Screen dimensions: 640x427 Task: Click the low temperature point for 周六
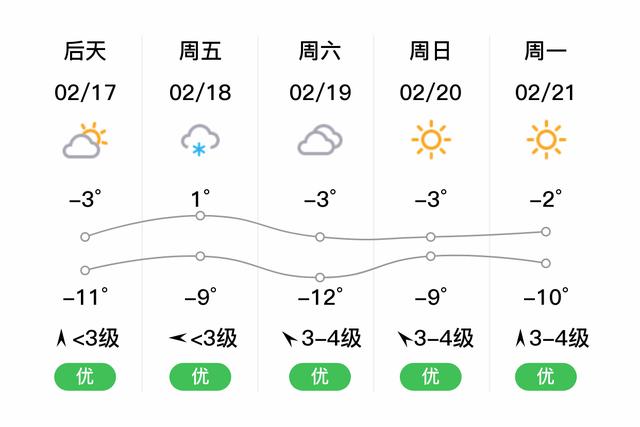[320, 278]
